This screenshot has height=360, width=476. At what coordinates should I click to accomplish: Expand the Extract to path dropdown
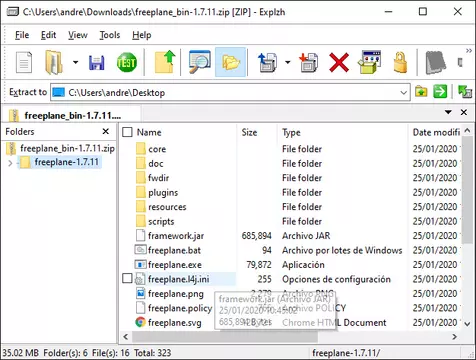pyautogui.click(x=404, y=92)
